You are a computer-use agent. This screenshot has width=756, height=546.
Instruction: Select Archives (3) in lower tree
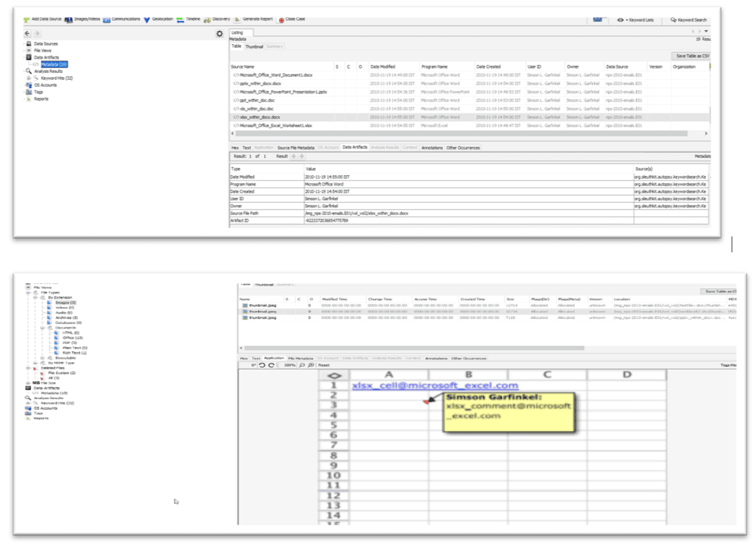point(67,317)
